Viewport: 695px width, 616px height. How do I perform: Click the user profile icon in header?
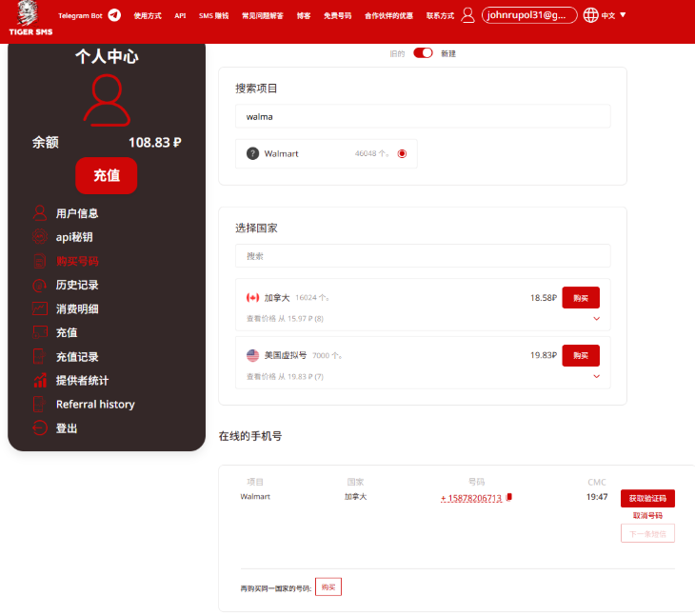tap(467, 15)
